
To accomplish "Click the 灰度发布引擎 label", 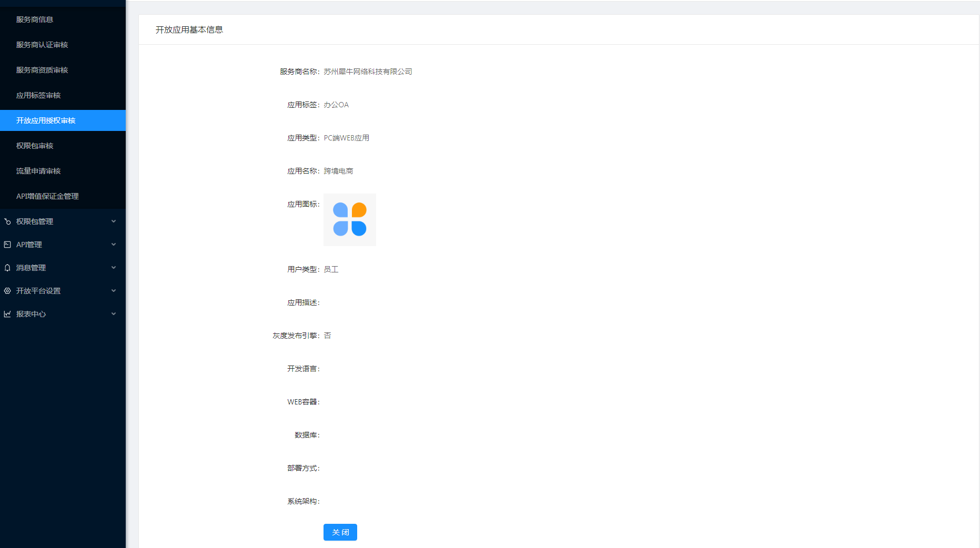I will pyautogui.click(x=296, y=336).
